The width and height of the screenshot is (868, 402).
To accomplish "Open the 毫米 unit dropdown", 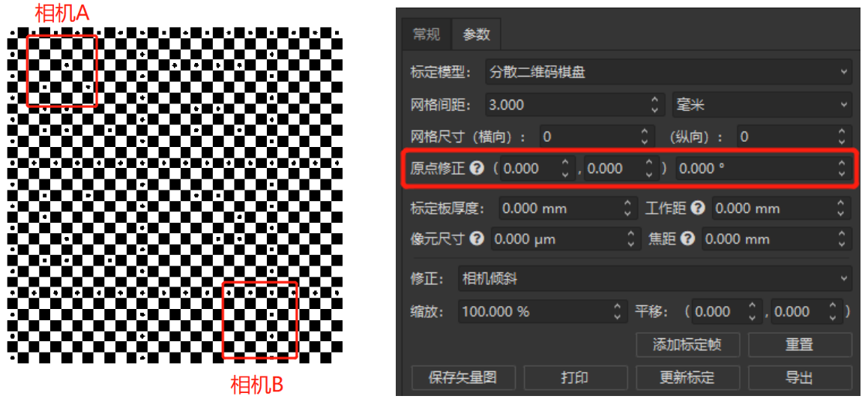I will point(762,105).
